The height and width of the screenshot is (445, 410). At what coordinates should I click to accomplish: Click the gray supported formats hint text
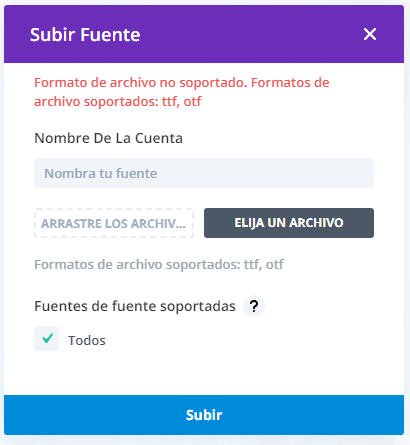click(x=159, y=265)
